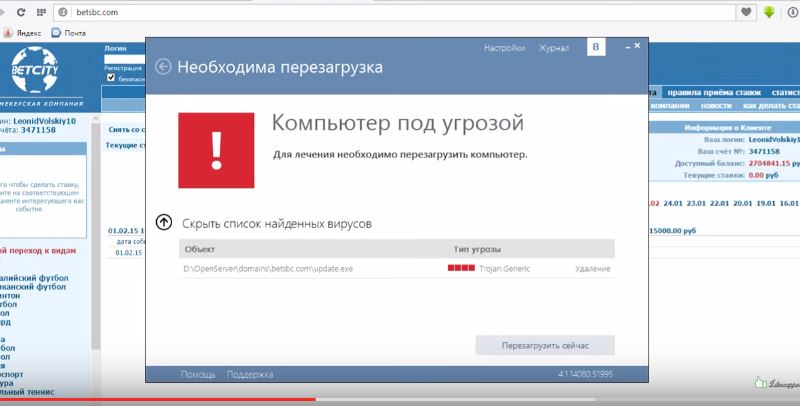The height and width of the screenshot is (406, 800).
Task: Open the Почта bookmark
Action: click(x=68, y=33)
